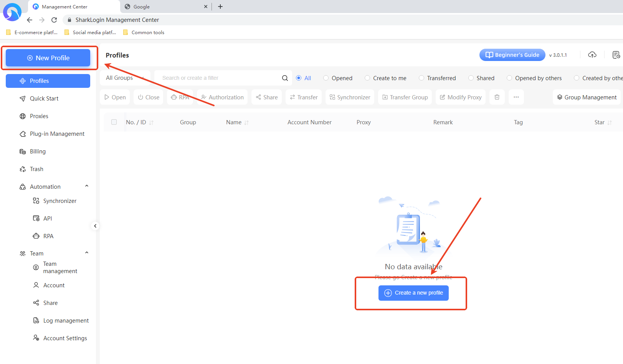Click the search magnifier icon

285,78
